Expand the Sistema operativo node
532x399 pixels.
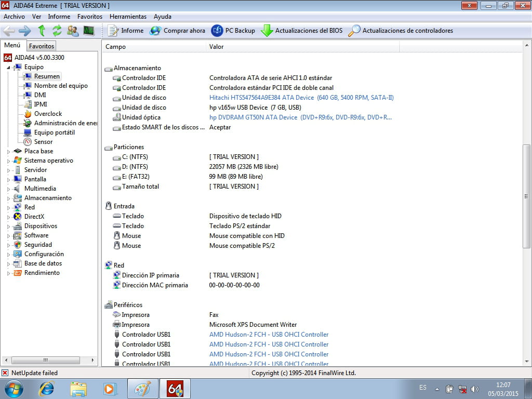[8, 161]
